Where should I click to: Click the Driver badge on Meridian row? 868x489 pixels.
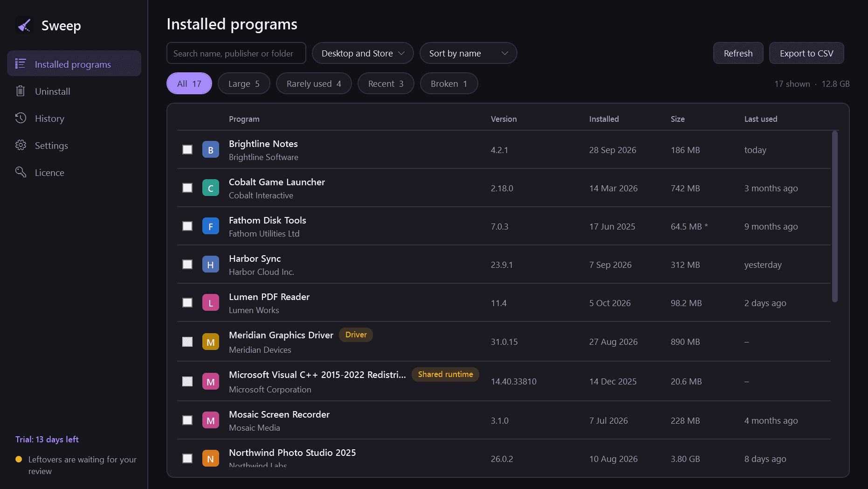(x=356, y=335)
